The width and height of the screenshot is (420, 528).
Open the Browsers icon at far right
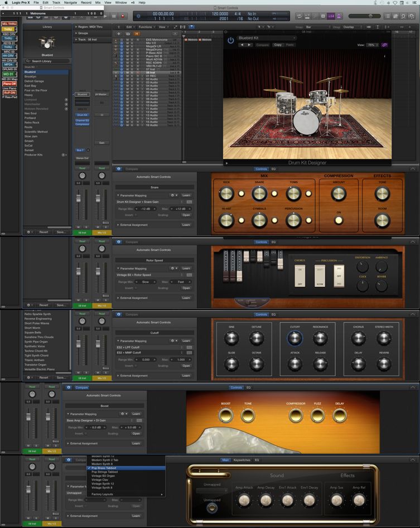click(x=411, y=16)
